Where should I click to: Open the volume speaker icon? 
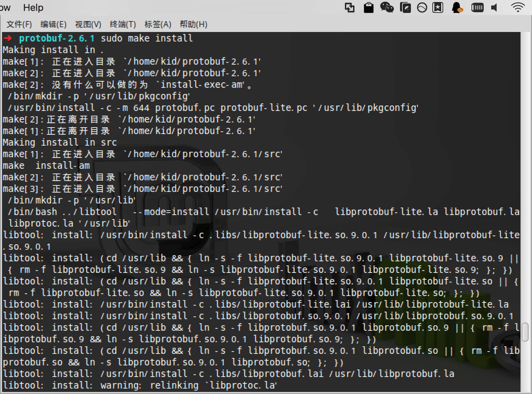point(495,7)
